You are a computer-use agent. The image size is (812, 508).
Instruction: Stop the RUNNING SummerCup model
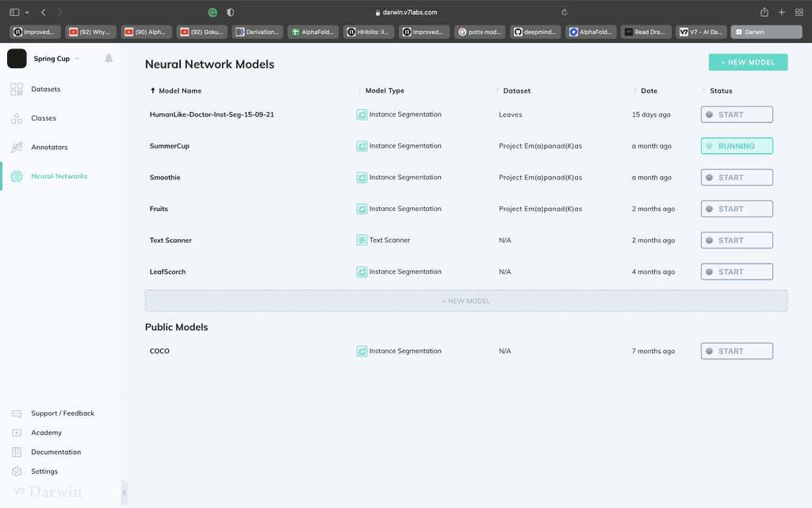[x=736, y=145]
